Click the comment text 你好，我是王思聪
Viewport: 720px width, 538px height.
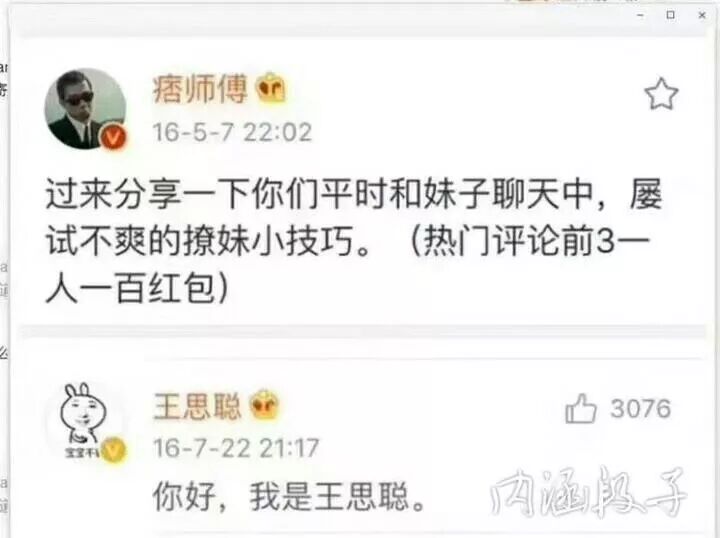tap(289, 497)
